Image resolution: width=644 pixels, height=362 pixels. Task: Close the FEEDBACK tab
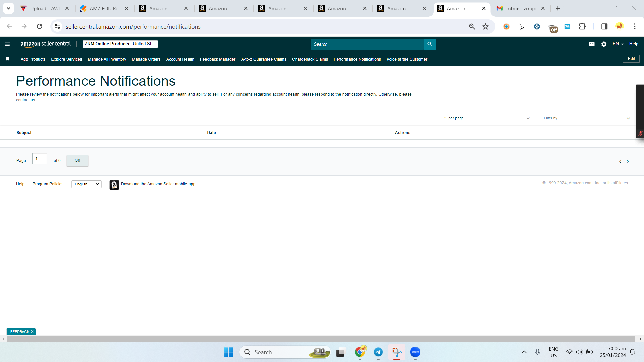click(32, 331)
